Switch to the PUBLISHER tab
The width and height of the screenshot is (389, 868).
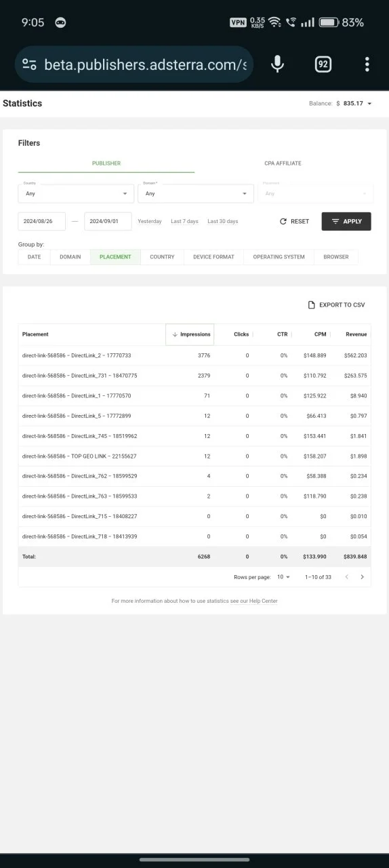click(106, 163)
